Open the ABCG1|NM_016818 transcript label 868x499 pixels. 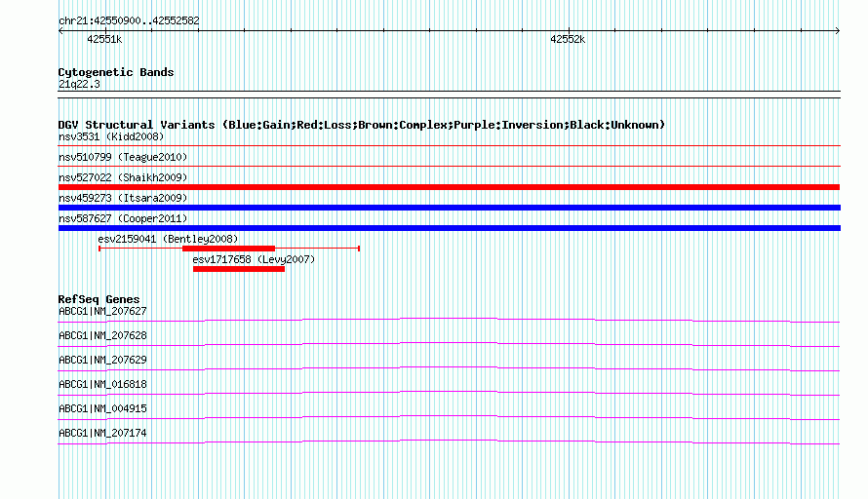tap(102, 385)
